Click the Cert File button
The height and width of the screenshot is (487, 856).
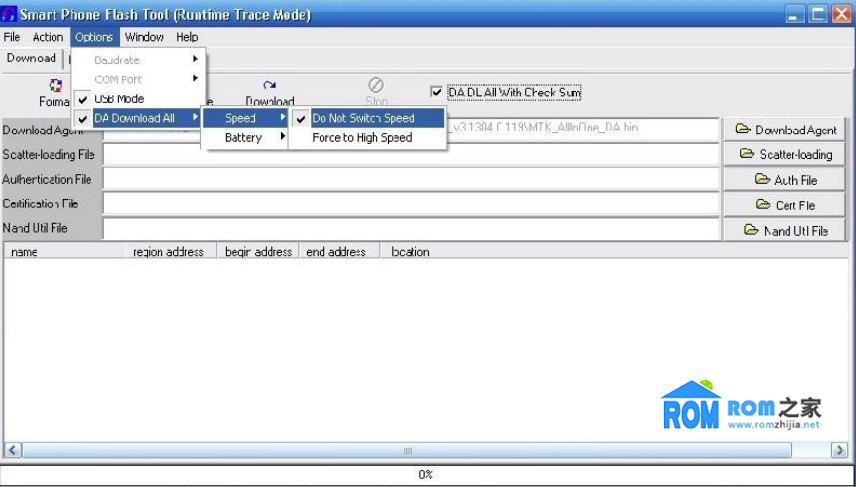pos(784,205)
